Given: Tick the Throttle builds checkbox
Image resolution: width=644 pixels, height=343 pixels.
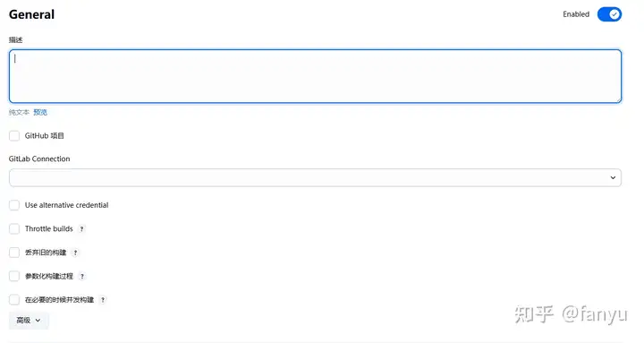Looking at the screenshot, I should click(14, 228).
